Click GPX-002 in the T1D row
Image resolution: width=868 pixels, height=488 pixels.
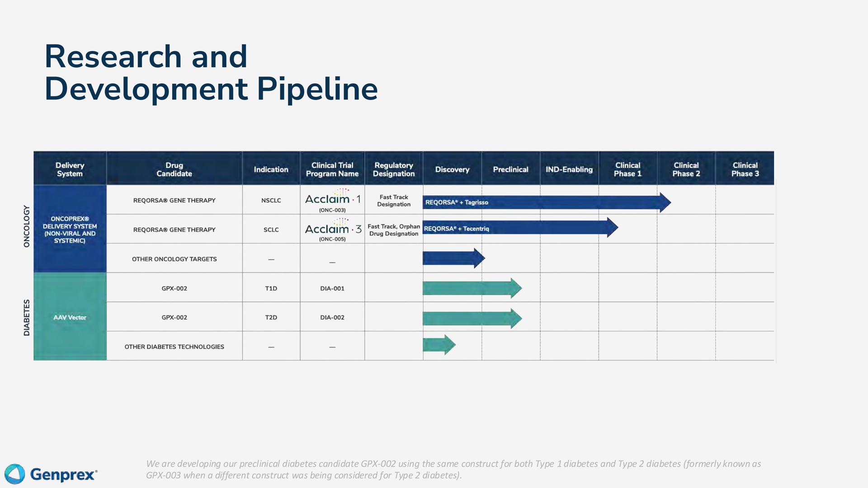click(x=174, y=288)
